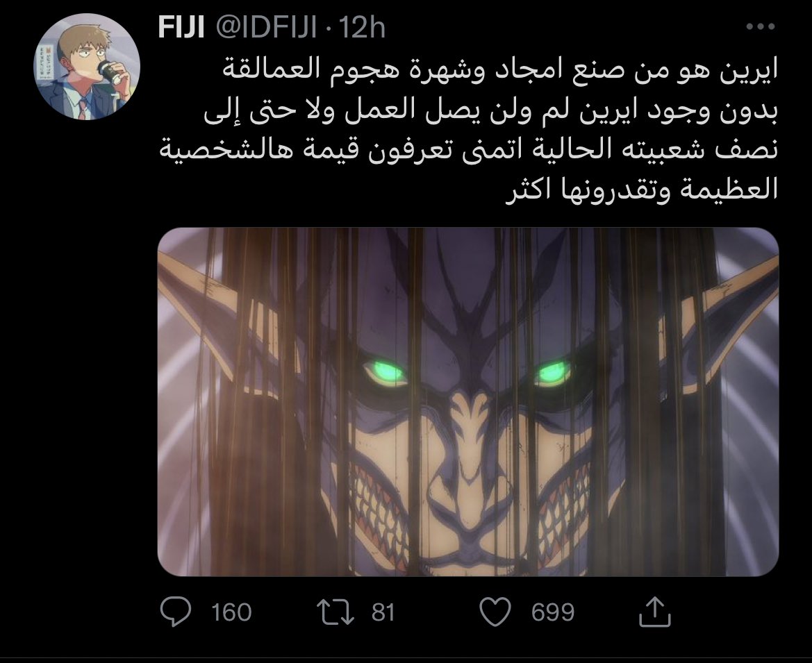Open the three-dot more options menu
Viewport: 812px width, 663px height.
pos(760,26)
